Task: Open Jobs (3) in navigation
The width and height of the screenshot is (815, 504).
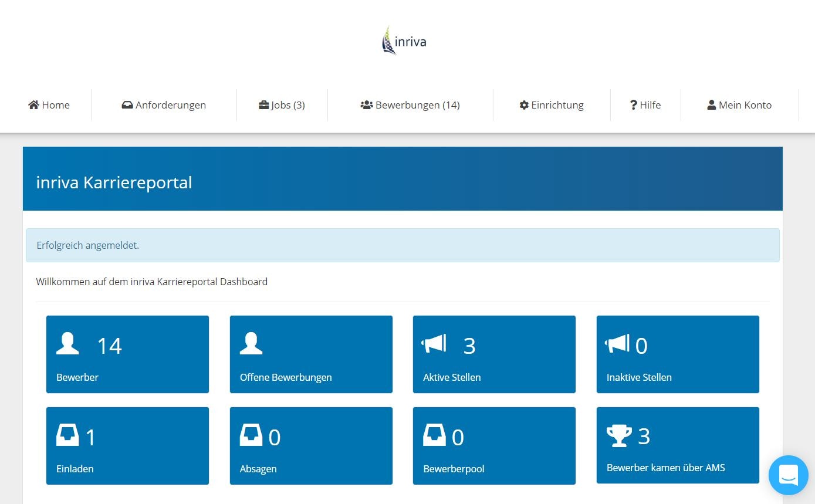Action: (x=282, y=105)
